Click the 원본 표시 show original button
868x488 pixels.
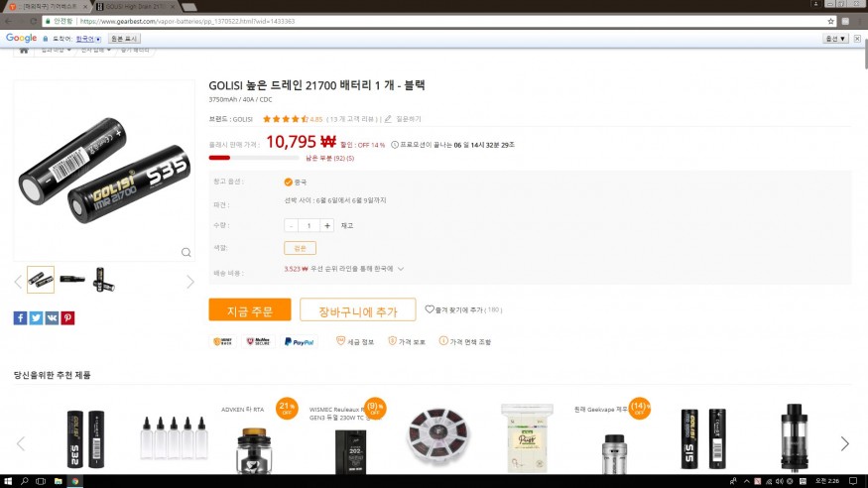[x=124, y=39]
